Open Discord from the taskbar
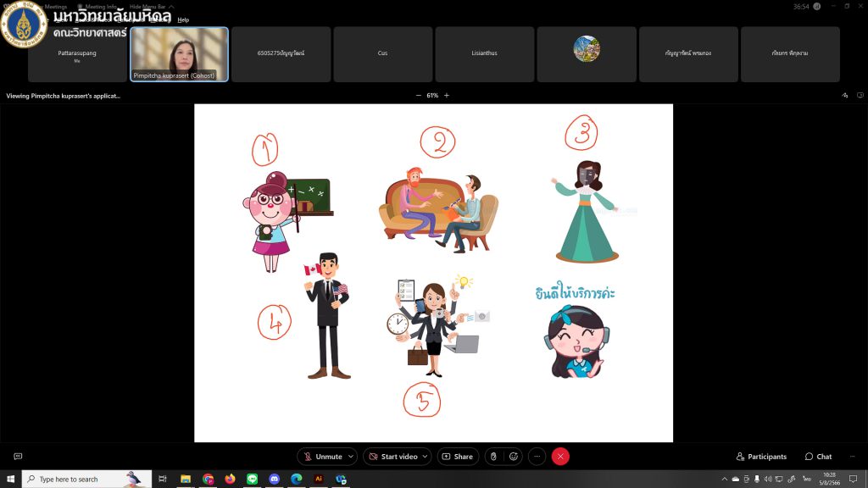Viewport: 868px width, 488px height. [x=274, y=480]
